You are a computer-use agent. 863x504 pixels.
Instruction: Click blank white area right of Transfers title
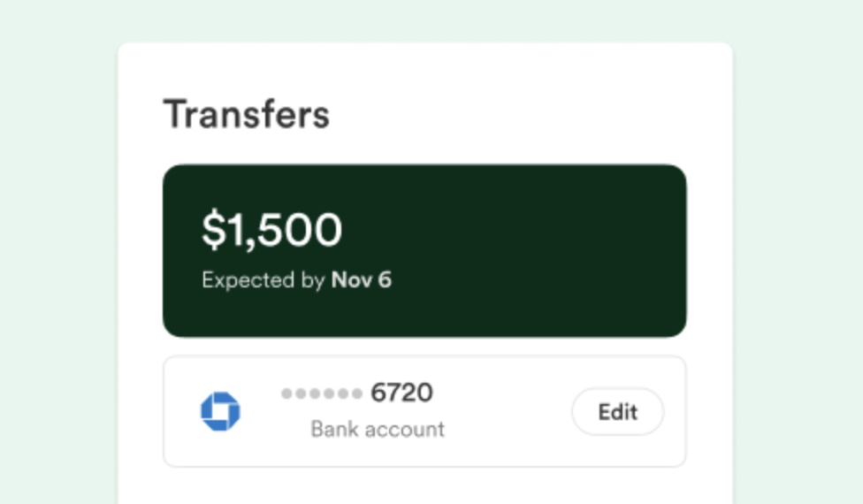point(531,115)
